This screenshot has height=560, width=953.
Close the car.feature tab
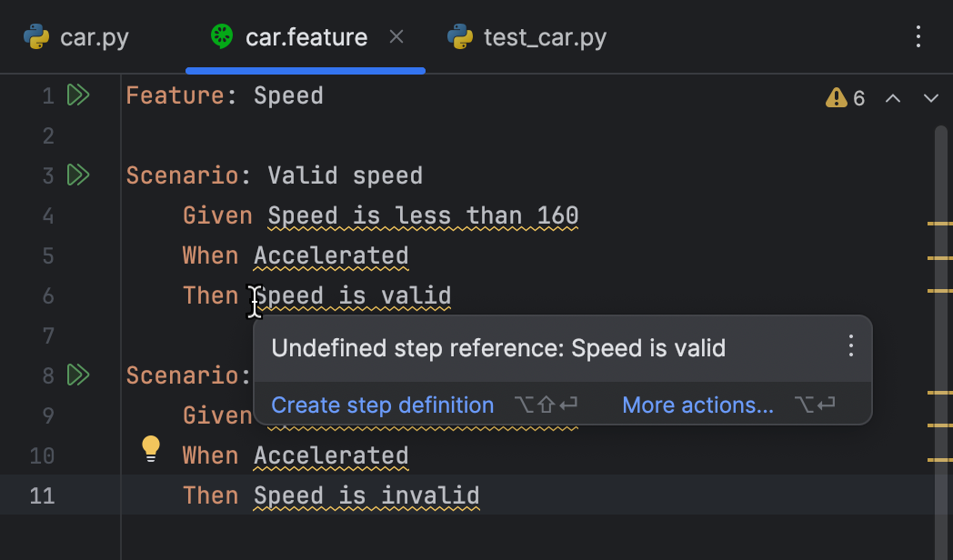(396, 37)
